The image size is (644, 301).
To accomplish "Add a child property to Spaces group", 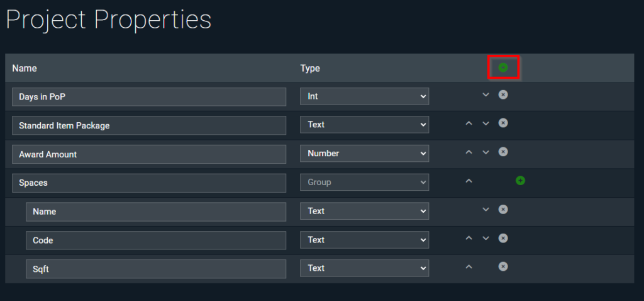I will click(520, 181).
